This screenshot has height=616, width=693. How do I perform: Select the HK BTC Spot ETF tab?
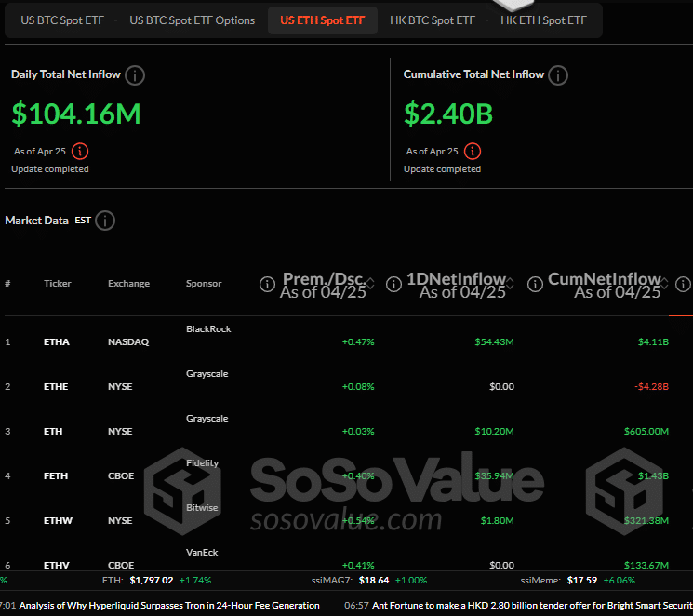pos(433,20)
